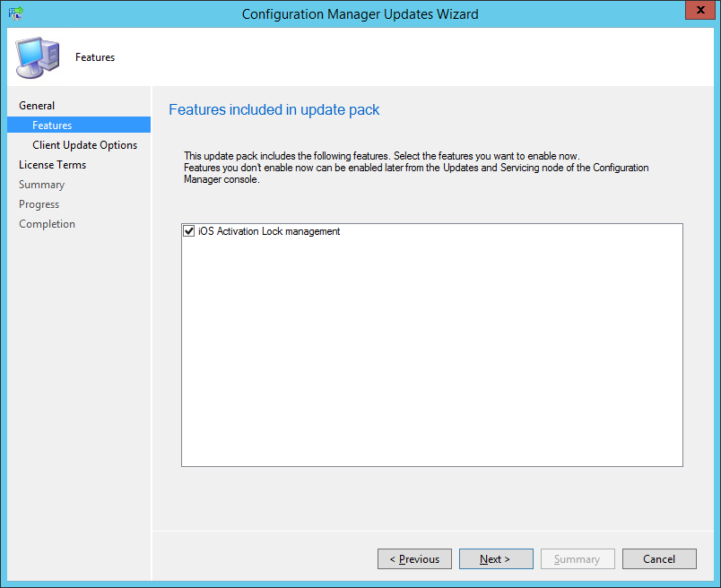Click the computer icon in the header

pos(38,57)
